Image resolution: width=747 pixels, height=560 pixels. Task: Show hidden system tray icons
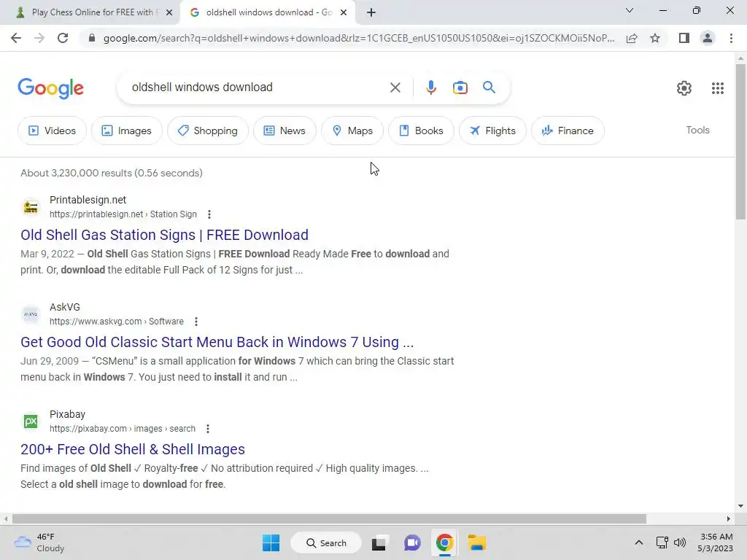(639, 542)
